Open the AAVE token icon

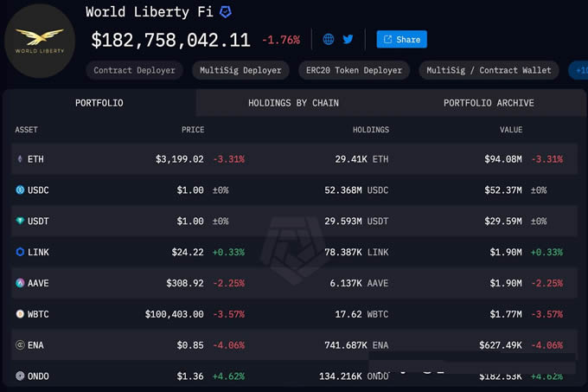(20, 283)
